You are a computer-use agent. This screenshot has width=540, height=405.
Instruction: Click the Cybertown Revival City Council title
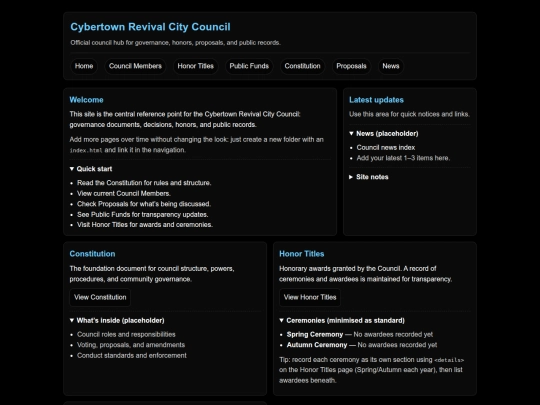(150, 27)
